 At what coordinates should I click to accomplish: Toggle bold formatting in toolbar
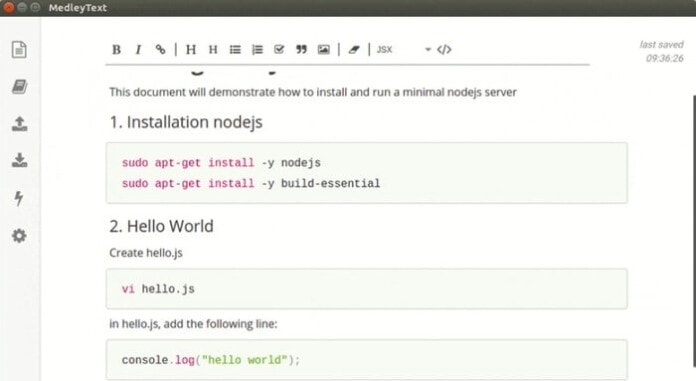point(116,49)
